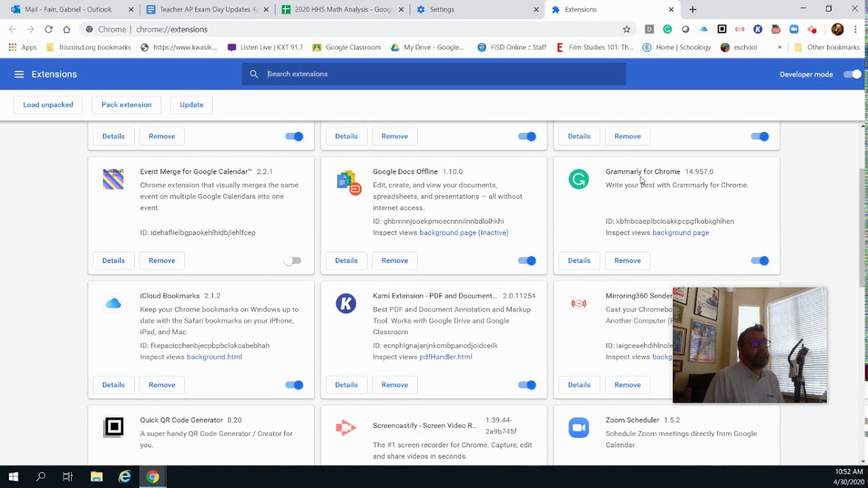This screenshot has width=868, height=488.
Task: Open the friscoisd.org bookmarks folder
Action: [88, 47]
